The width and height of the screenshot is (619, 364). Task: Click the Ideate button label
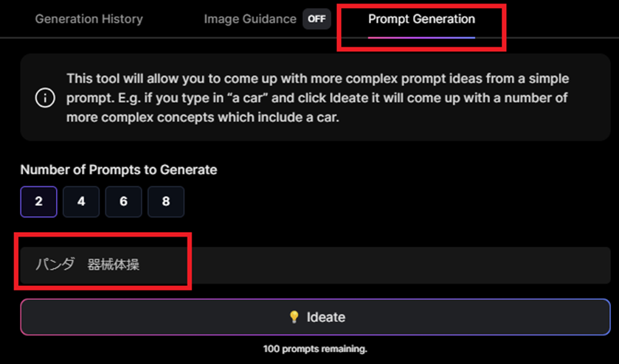pos(326,317)
